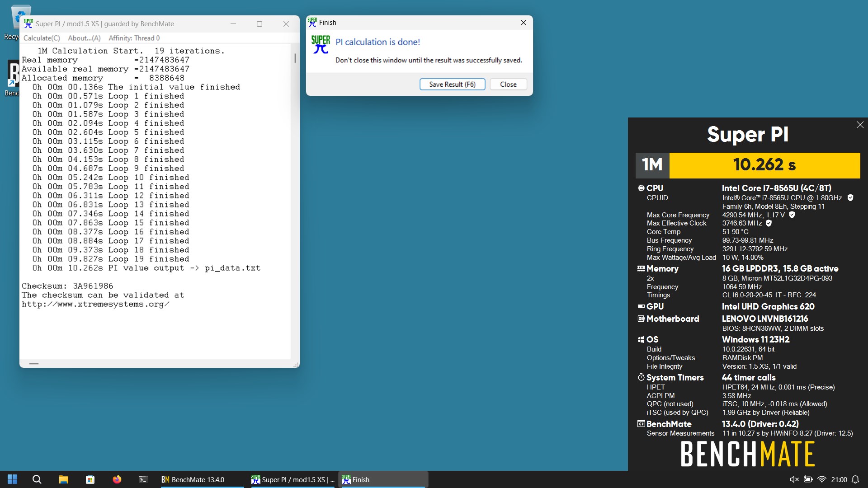
Task: Click the Windows Start icon
Action: (x=12, y=479)
